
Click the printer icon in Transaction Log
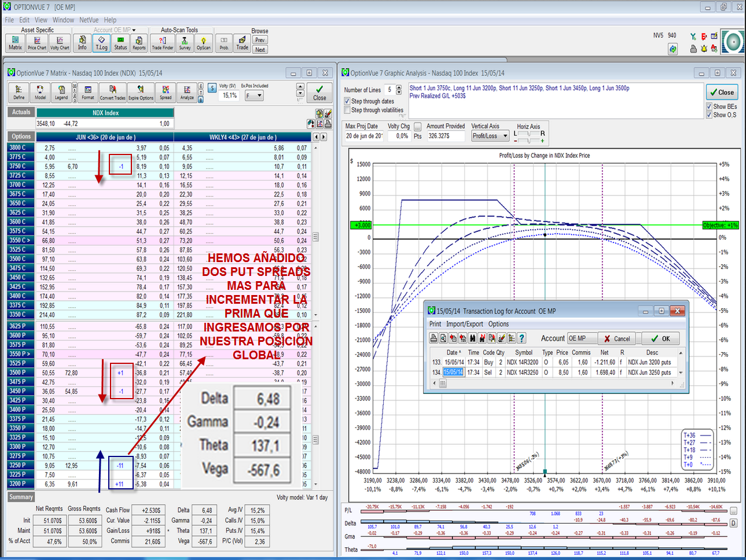coord(434,338)
